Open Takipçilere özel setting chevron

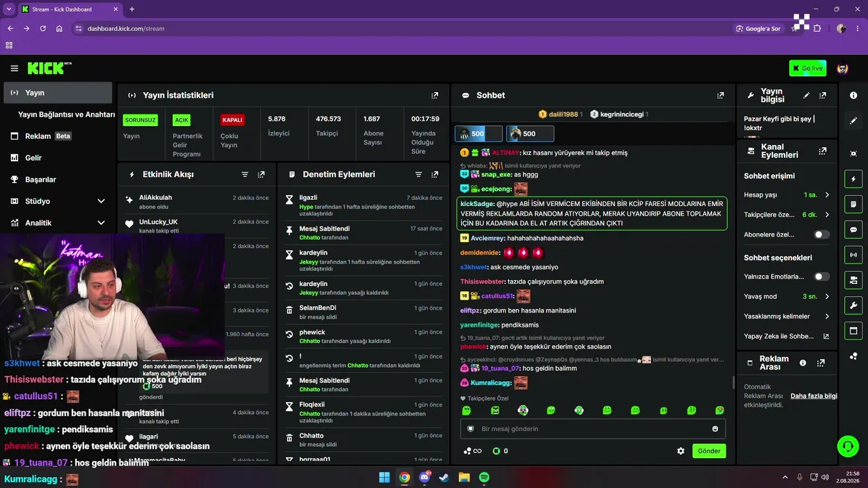pos(827,215)
